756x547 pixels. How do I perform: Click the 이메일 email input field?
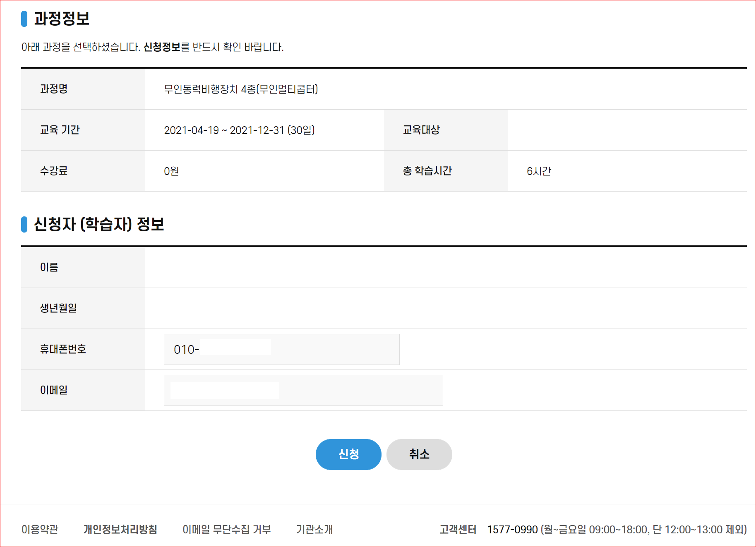[303, 390]
